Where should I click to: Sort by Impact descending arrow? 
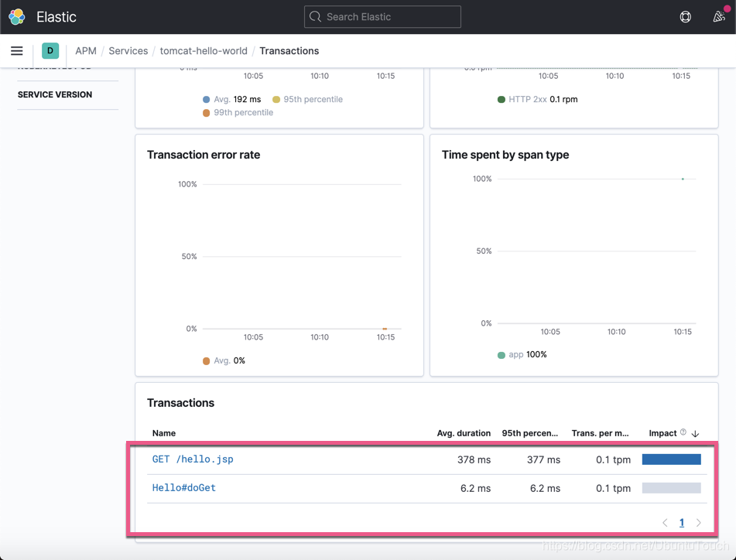tap(696, 433)
